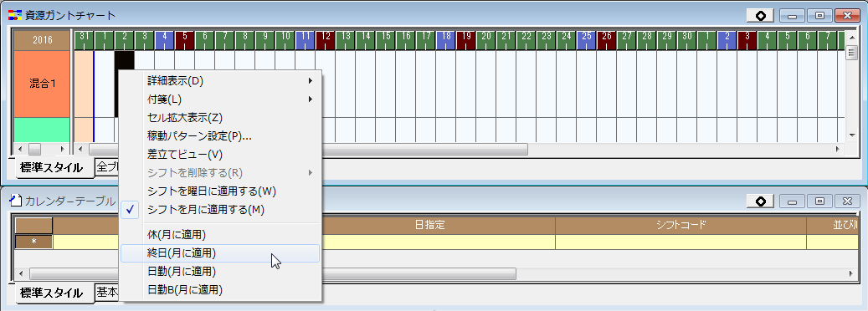Click blue day 18 header in timeline

click(445, 40)
